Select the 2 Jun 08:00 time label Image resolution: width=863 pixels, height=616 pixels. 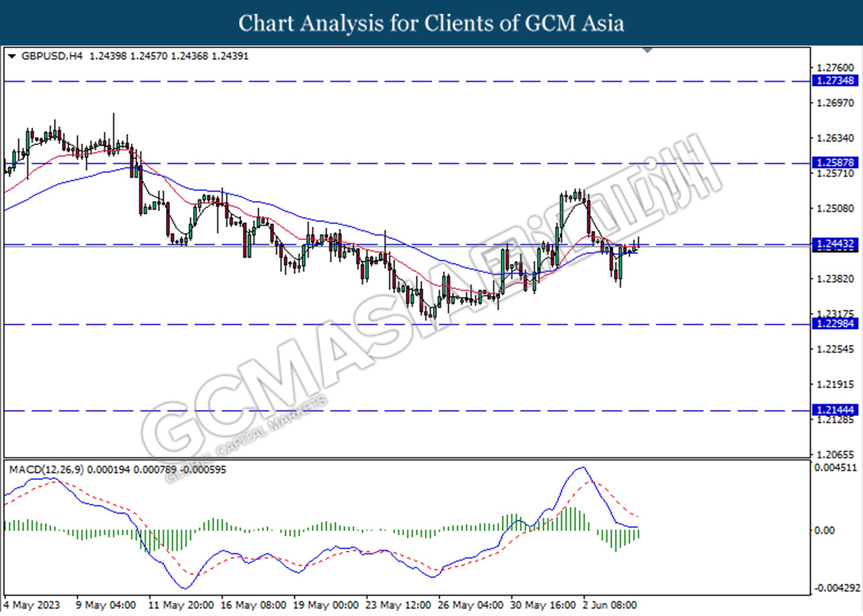click(x=610, y=605)
